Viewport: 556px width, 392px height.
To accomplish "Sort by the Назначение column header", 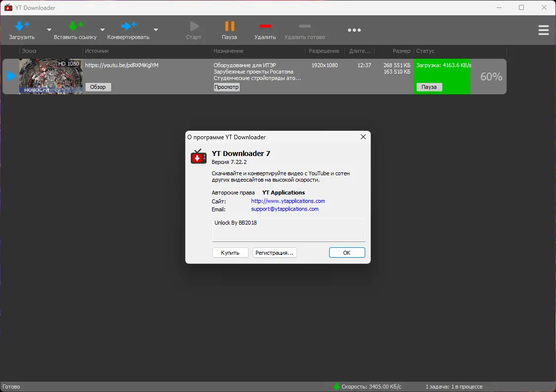I will tap(228, 51).
